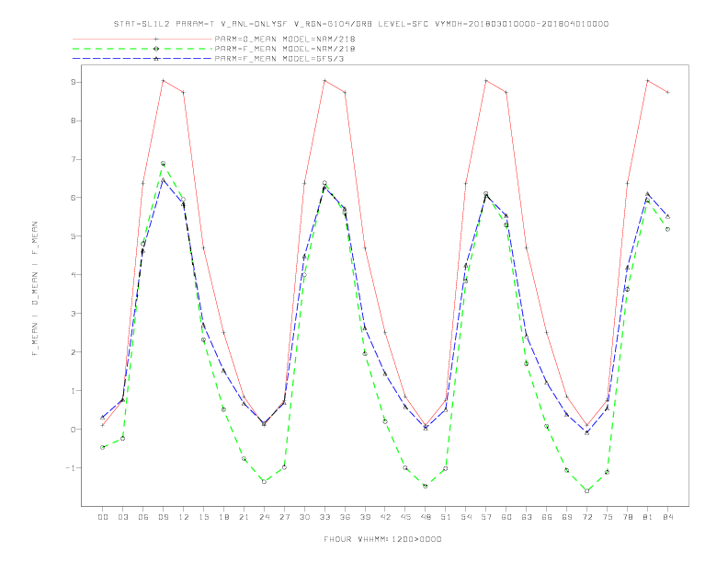Click x-axis forecast hour label 06
Image resolution: width=728 pixels, height=563 pixels.
(x=143, y=517)
